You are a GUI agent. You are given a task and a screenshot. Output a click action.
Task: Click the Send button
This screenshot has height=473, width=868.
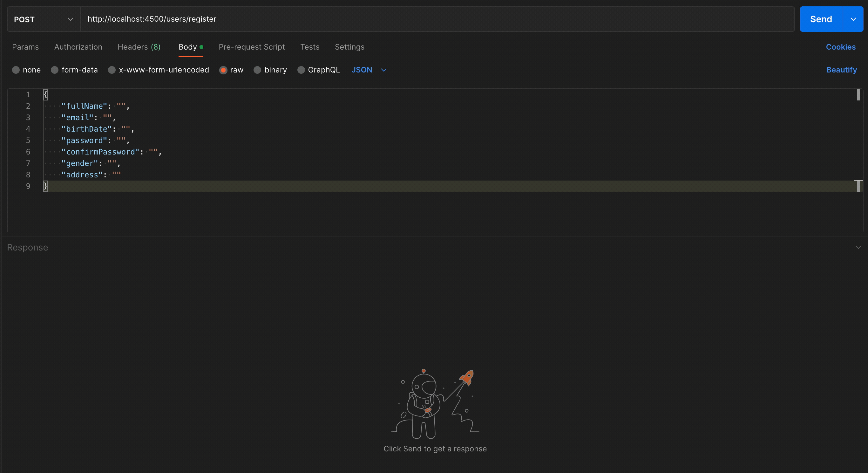coord(821,19)
